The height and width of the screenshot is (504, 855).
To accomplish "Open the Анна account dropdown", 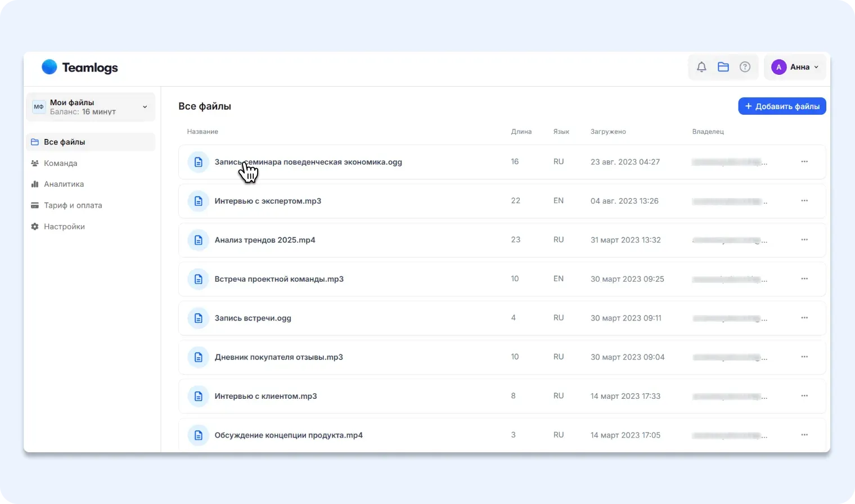I will coord(795,67).
